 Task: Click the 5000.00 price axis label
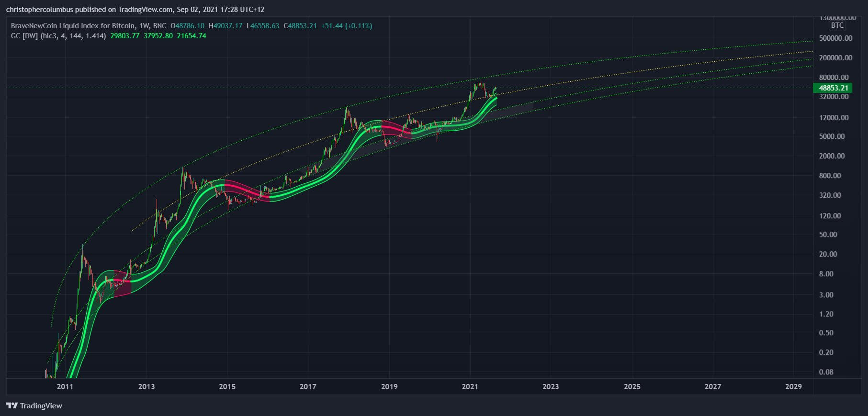pos(832,136)
